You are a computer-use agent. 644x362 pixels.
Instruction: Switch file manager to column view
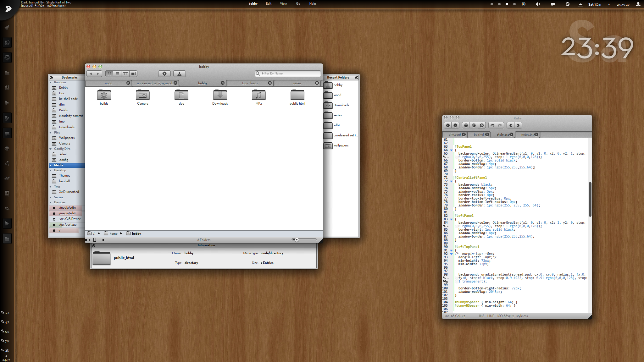click(125, 74)
